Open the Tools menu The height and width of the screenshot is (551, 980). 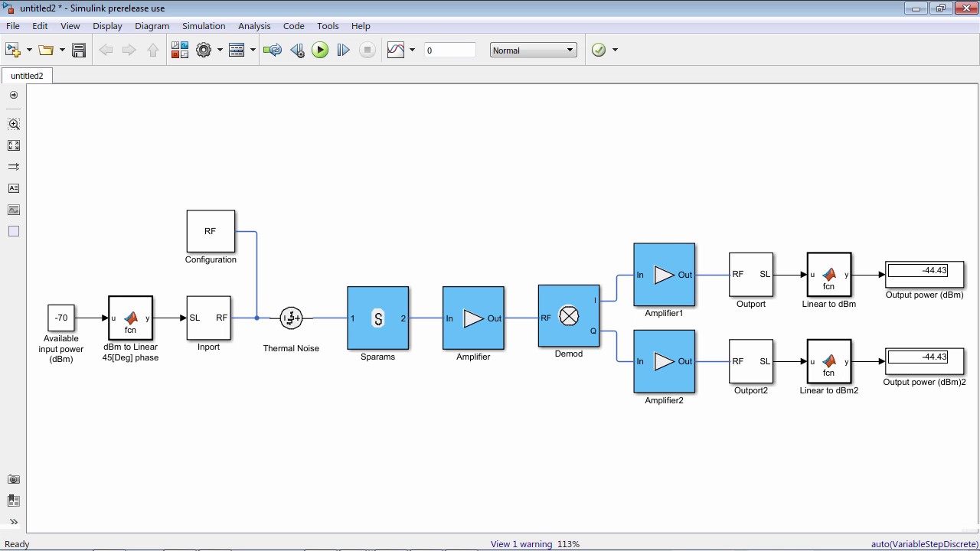(x=328, y=25)
